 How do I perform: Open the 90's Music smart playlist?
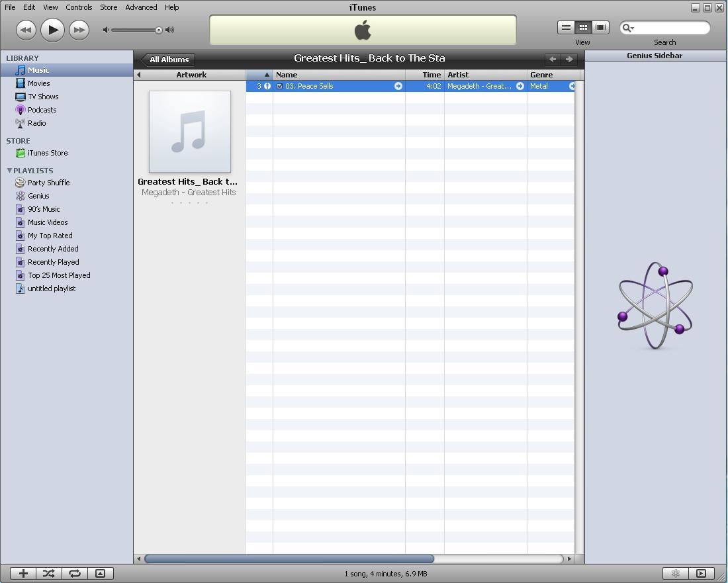pos(67,209)
